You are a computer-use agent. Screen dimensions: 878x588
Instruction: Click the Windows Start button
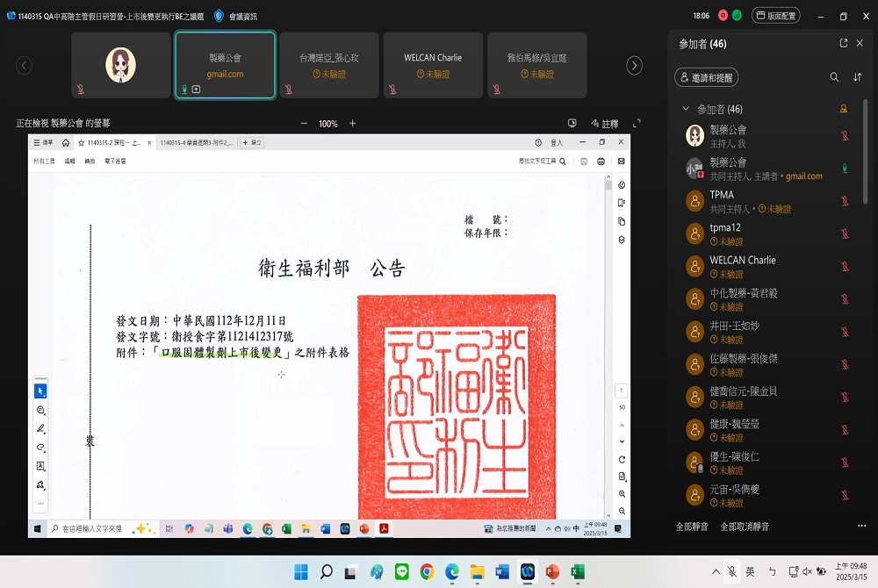pyautogui.click(x=301, y=572)
